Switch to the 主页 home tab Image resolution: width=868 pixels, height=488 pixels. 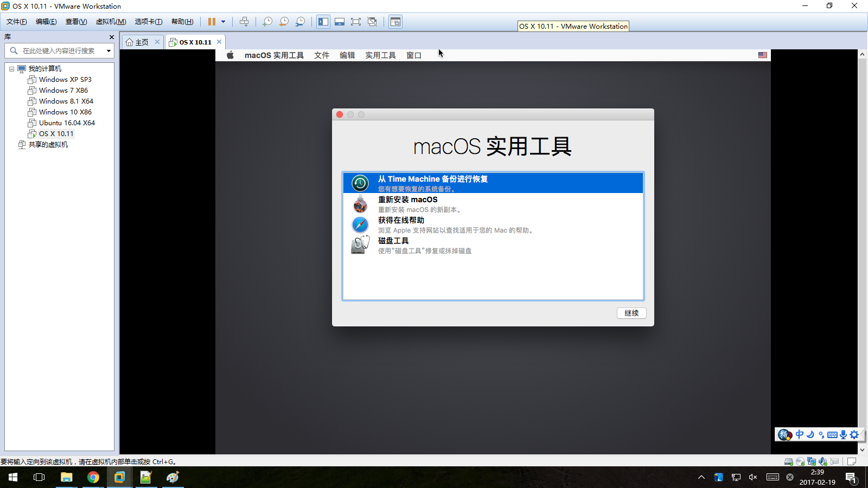pos(142,42)
